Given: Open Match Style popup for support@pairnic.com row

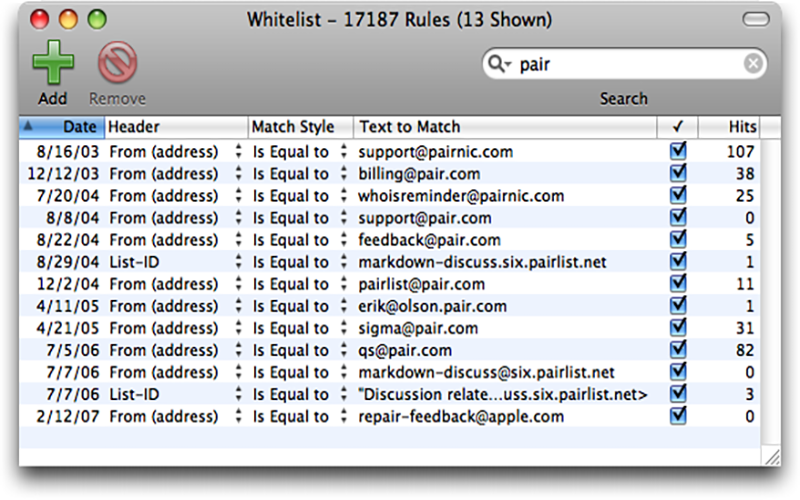Looking at the screenshot, I should [344, 152].
